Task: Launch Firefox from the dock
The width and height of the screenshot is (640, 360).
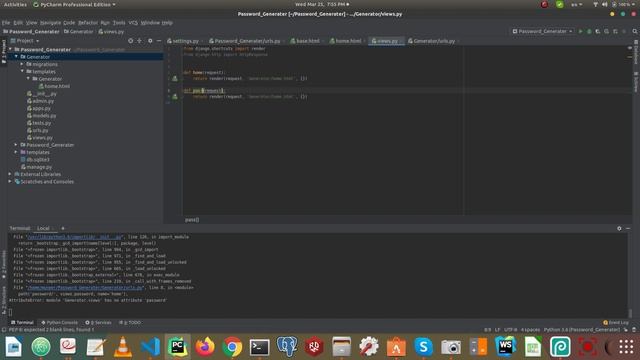Action: pyautogui.click(x=205, y=347)
